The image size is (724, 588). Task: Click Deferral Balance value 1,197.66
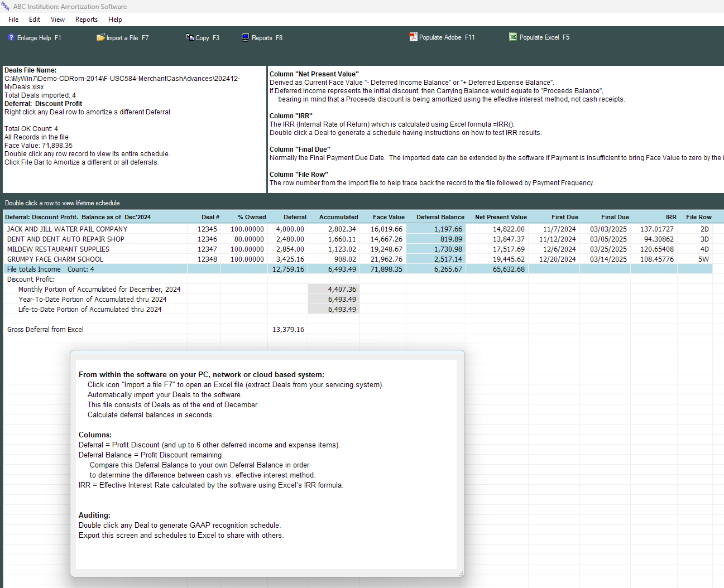pyautogui.click(x=436, y=229)
